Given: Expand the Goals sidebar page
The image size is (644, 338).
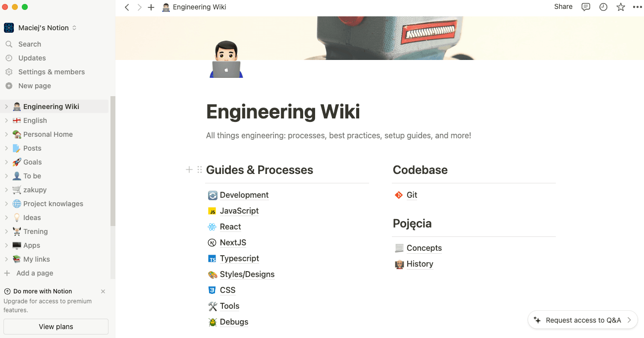Looking at the screenshot, I should pos(6,162).
